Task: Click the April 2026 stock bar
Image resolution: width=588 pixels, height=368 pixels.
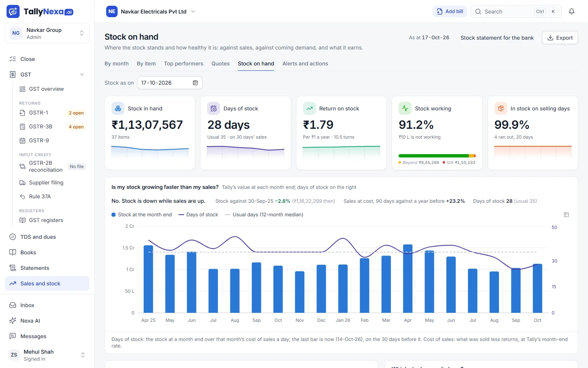Action: click(x=408, y=278)
